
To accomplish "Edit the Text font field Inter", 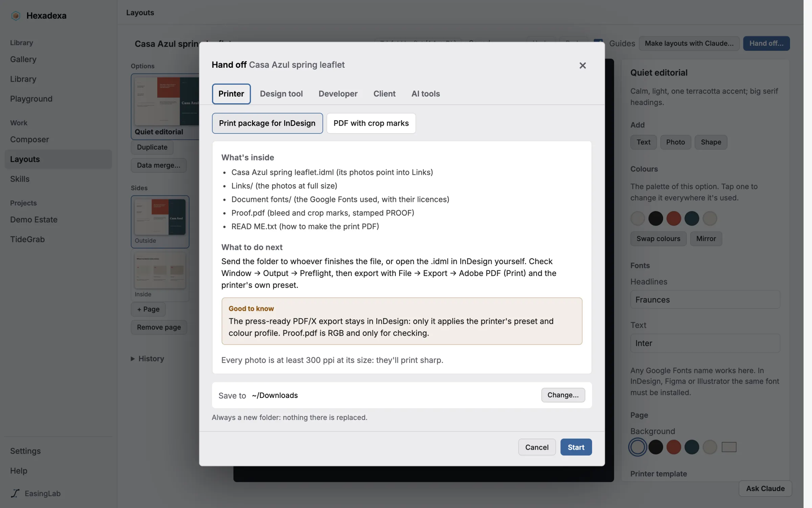I will coord(705,343).
